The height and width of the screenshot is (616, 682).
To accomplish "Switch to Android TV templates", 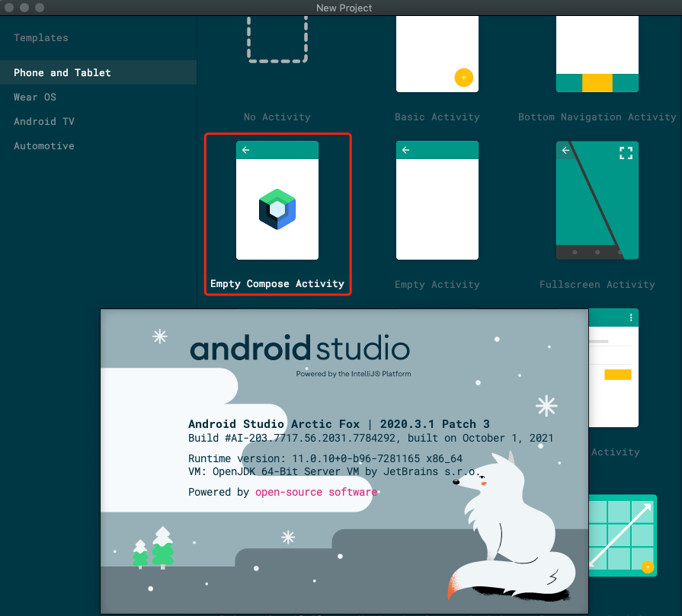I will 44,121.
